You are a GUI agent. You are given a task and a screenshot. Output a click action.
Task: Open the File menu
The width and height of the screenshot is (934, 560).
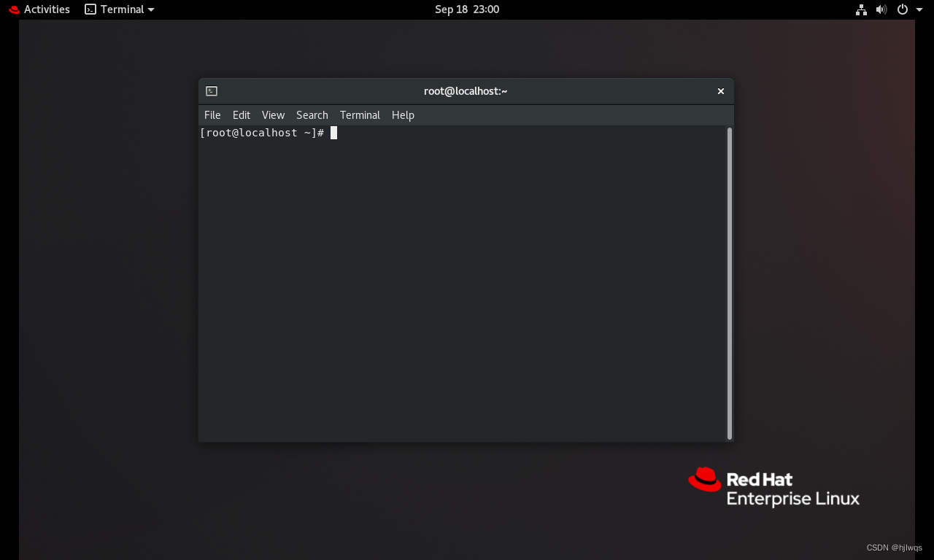212,114
